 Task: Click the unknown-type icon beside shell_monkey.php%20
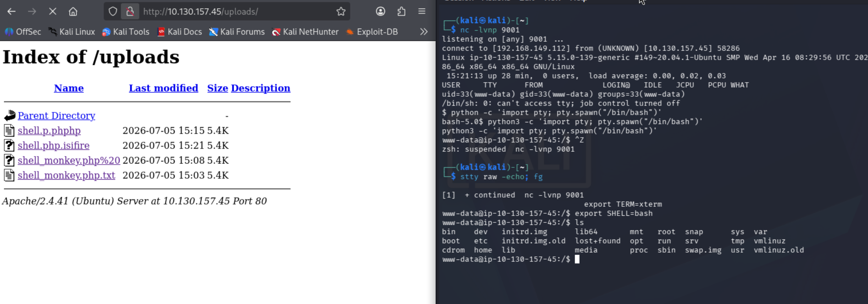point(9,160)
